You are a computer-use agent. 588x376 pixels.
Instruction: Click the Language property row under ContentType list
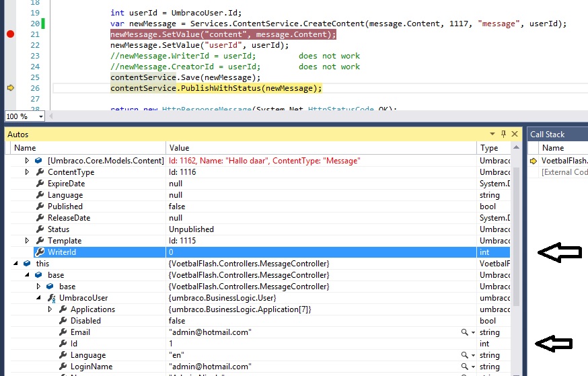pos(262,195)
